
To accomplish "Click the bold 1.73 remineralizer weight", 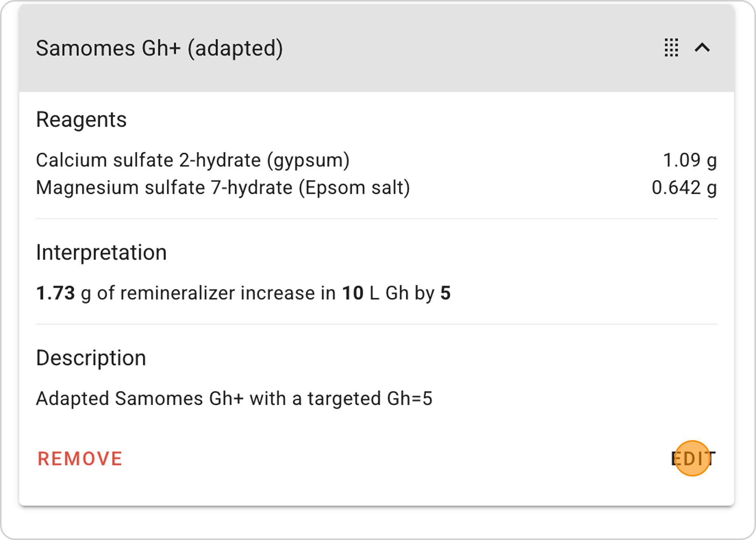I will coord(56,293).
